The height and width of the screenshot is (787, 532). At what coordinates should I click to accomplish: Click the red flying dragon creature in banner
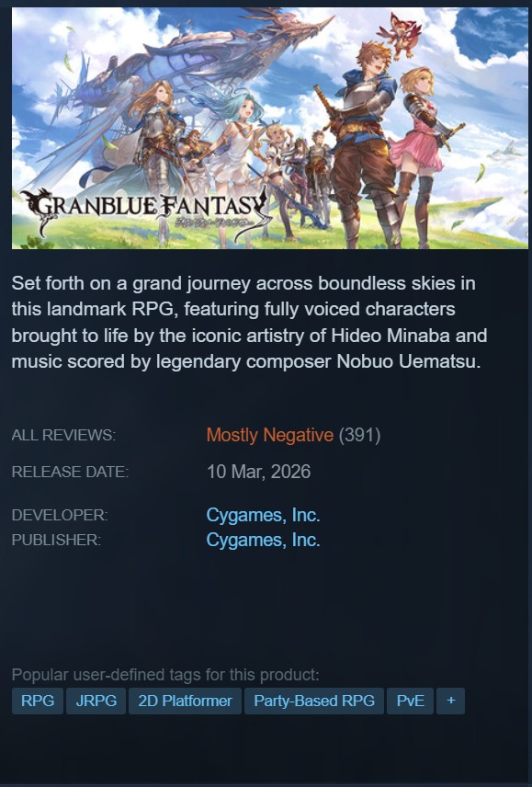click(401, 35)
